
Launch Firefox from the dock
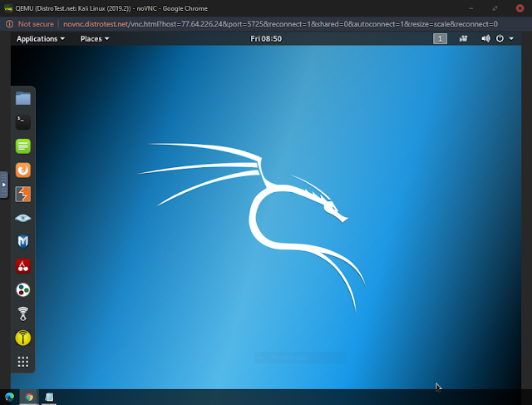click(x=23, y=170)
